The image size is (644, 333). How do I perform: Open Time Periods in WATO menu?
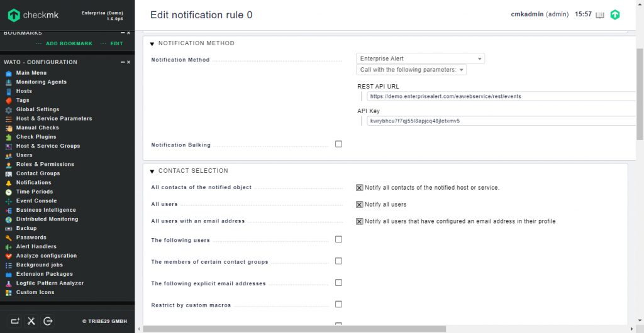[35, 192]
